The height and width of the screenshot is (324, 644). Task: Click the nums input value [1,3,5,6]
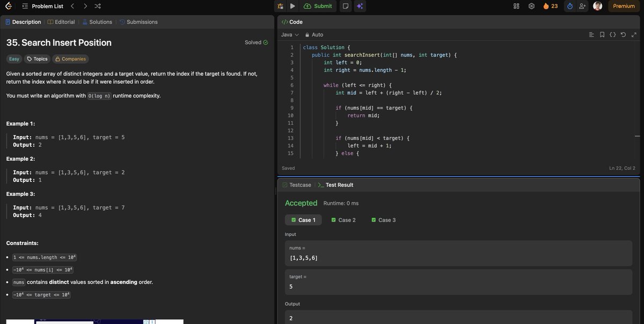point(303,258)
